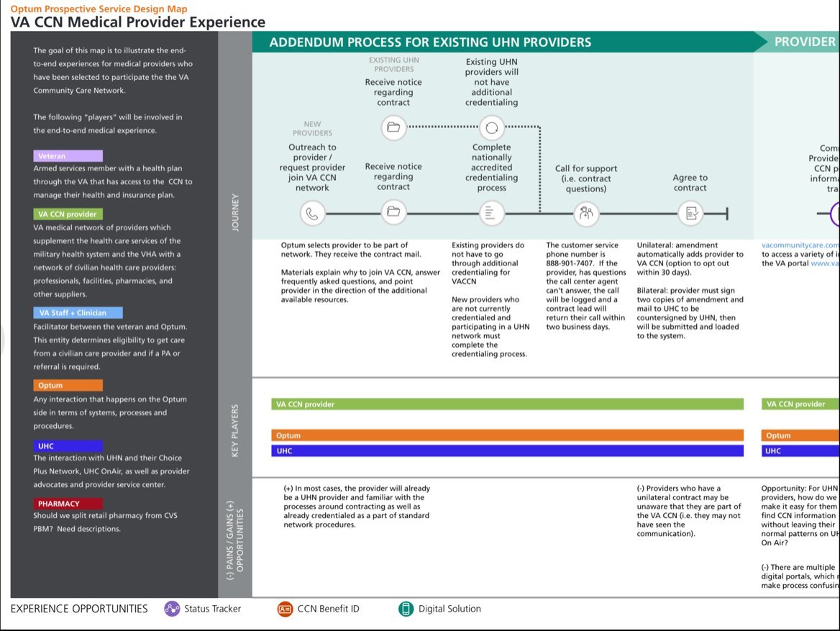
Task: Click the folder icon for receiving contract notice
Action: [x=393, y=213]
